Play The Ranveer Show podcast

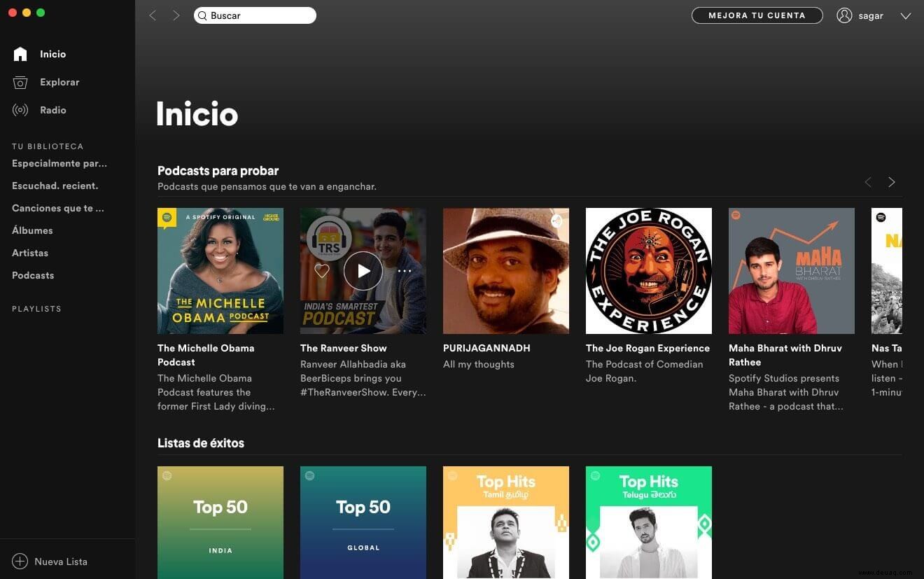[x=363, y=271]
